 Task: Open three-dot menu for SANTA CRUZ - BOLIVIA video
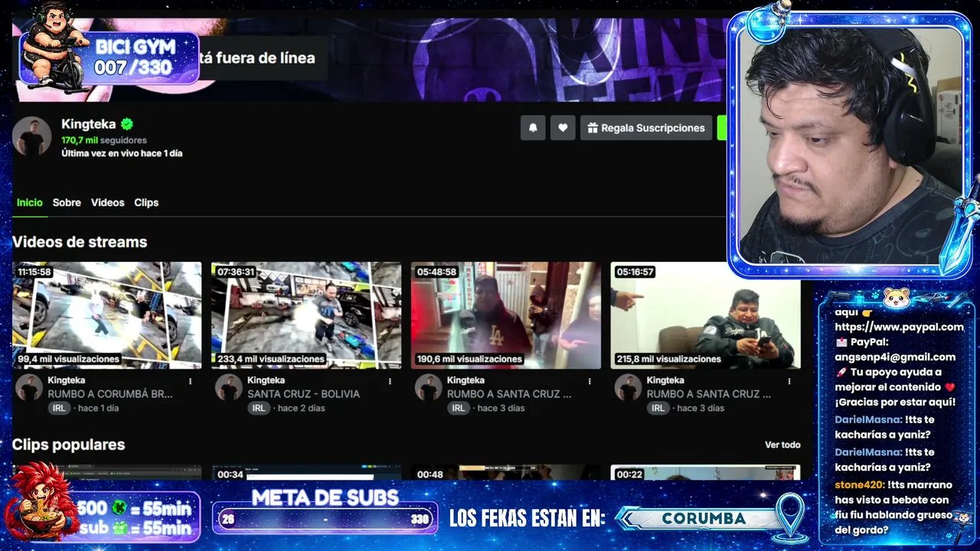pos(390,381)
